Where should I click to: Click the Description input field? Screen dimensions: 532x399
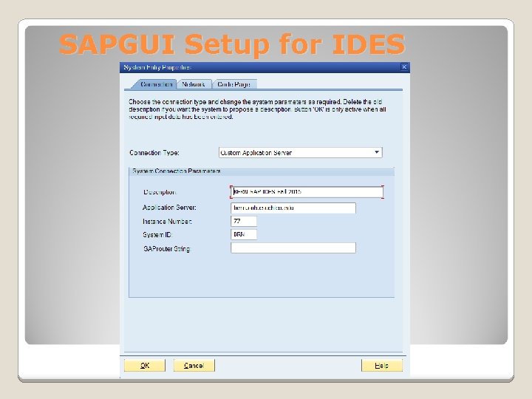pyautogui.click(x=307, y=191)
